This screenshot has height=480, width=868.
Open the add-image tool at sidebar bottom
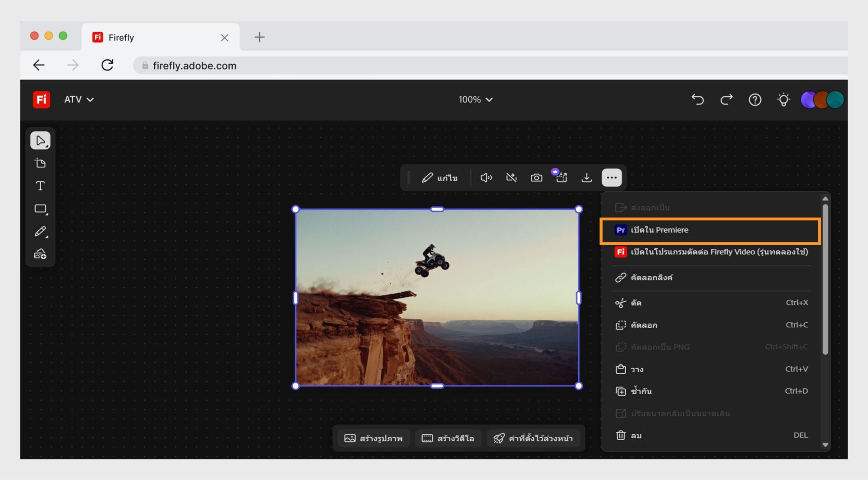40,254
